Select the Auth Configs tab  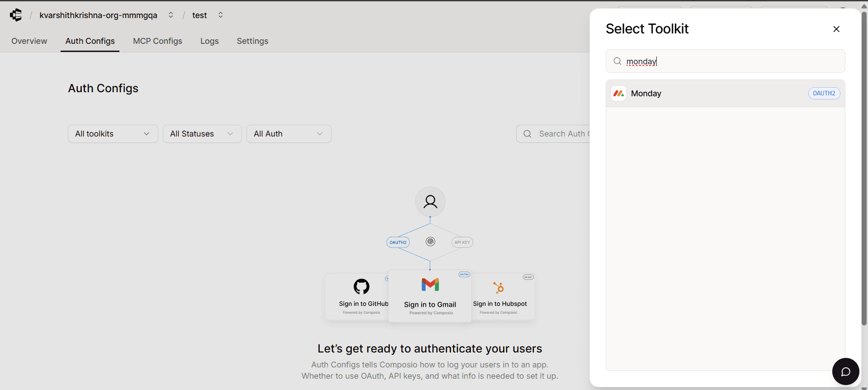(90, 41)
